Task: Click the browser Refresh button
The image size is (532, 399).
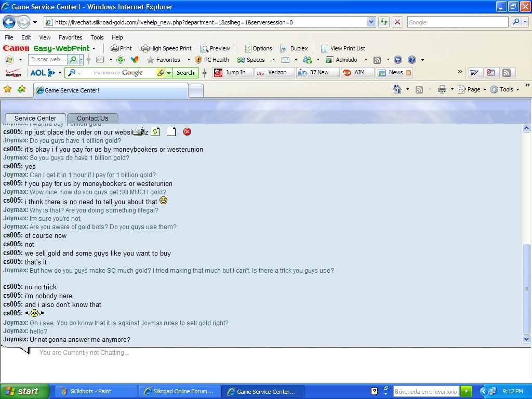Action: (x=384, y=22)
